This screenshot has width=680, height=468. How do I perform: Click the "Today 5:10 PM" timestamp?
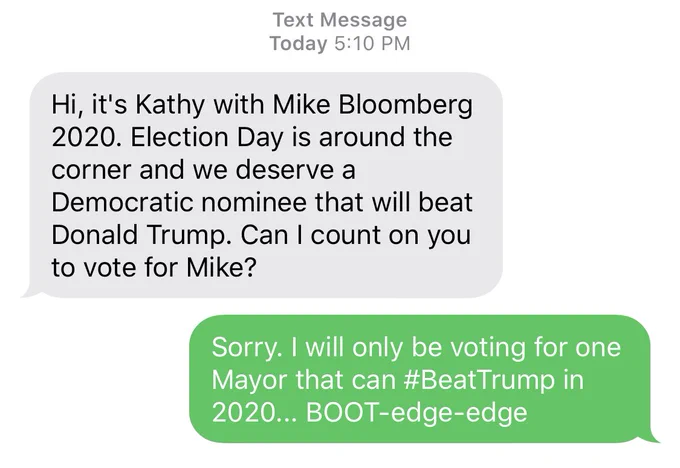tap(340, 43)
